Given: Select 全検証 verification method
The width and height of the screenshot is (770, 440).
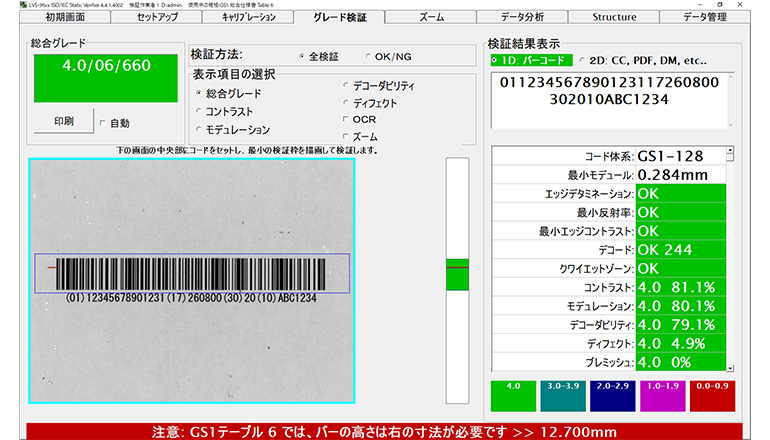Looking at the screenshot, I should [302, 56].
